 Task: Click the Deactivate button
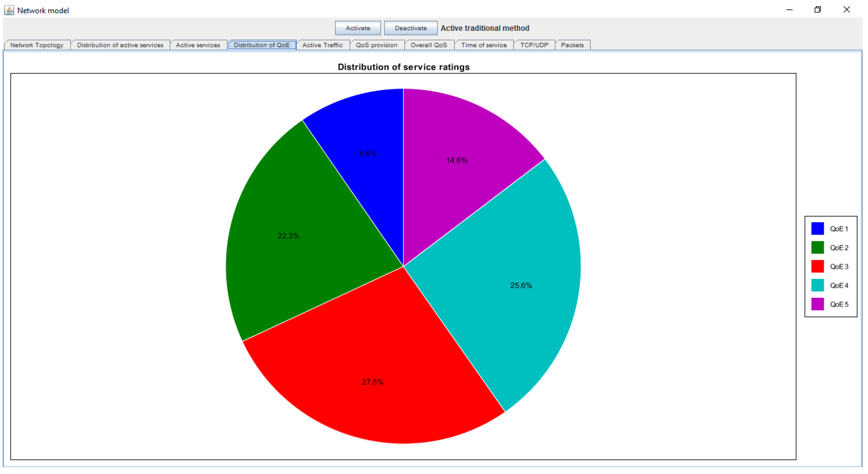pyautogui.click(x=410, y=28)
